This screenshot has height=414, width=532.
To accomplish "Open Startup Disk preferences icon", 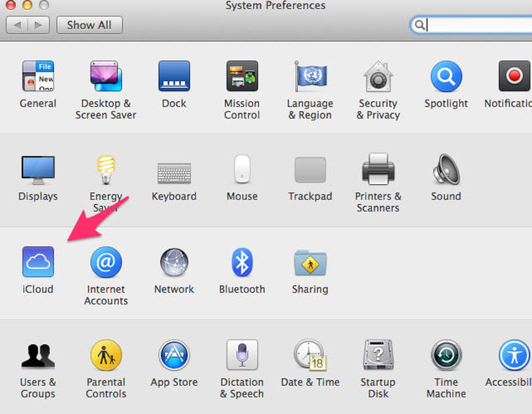I will pyautogui.click(x=378, y=355).
